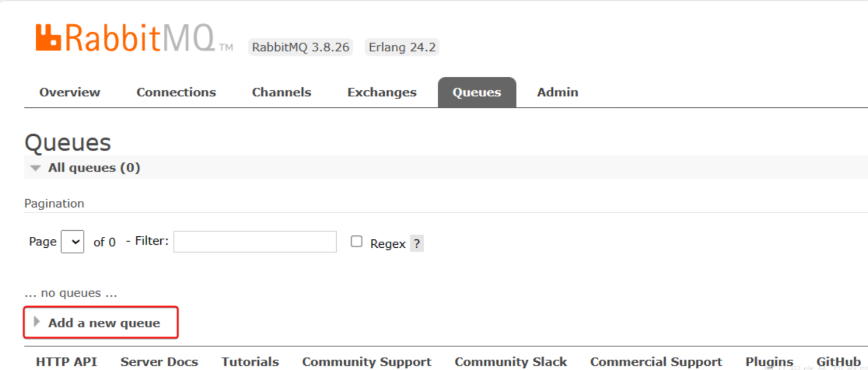Switch to the Admin tab
The width and height of the screenshot is (868, 370).
(557, 92)
